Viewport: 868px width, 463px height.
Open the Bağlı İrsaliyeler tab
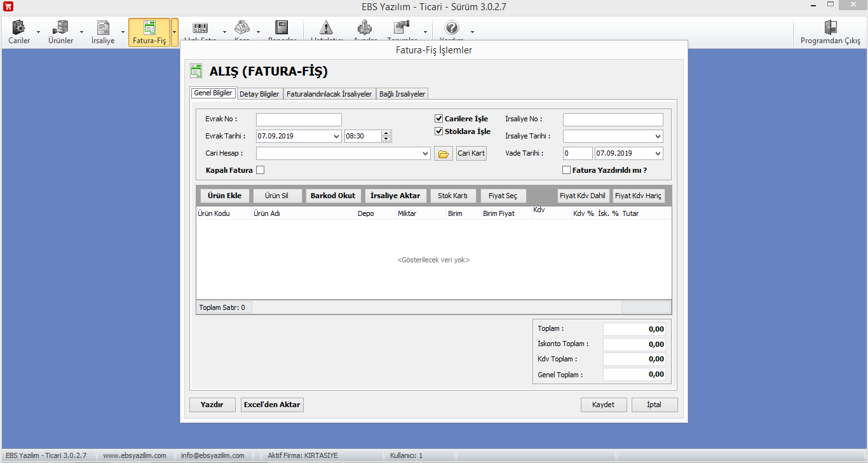tap(402, 94)
